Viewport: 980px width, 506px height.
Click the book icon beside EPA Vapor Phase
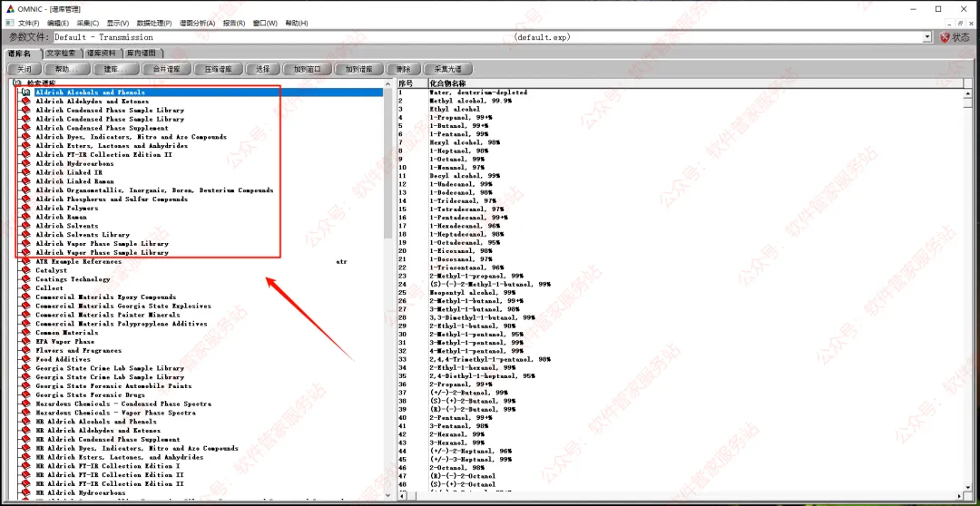[25, 342]
